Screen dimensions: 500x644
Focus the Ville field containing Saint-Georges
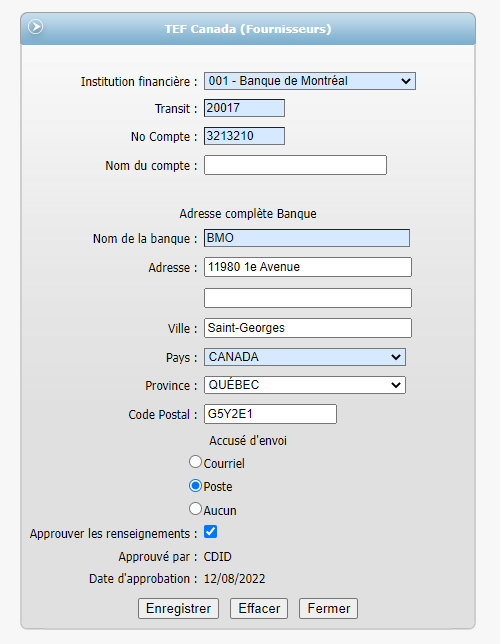[x=308, y=328]
